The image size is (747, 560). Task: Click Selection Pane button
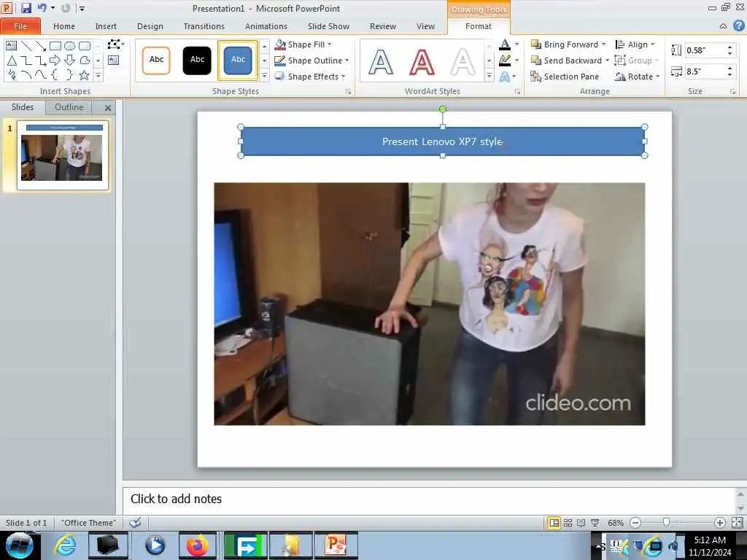click(565, 77)
